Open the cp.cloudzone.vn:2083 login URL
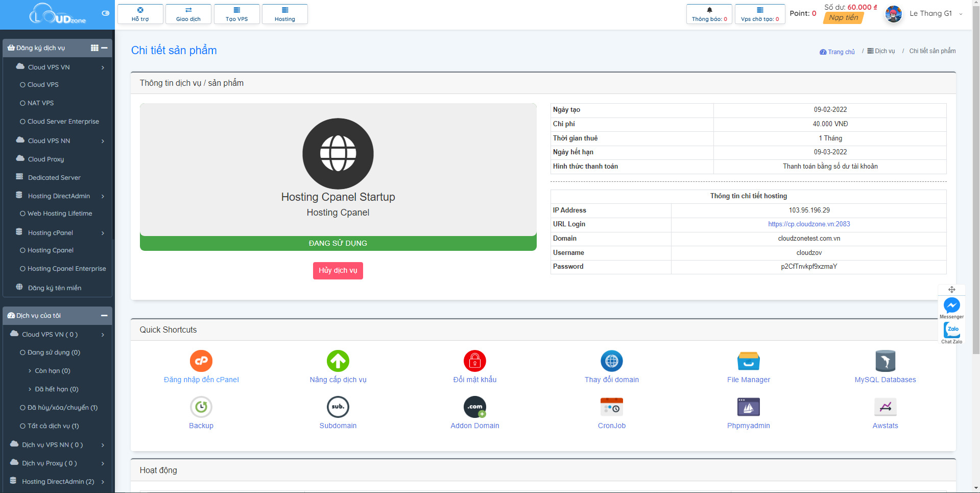This screenshot has height=493, width=980. pos(808,224)
